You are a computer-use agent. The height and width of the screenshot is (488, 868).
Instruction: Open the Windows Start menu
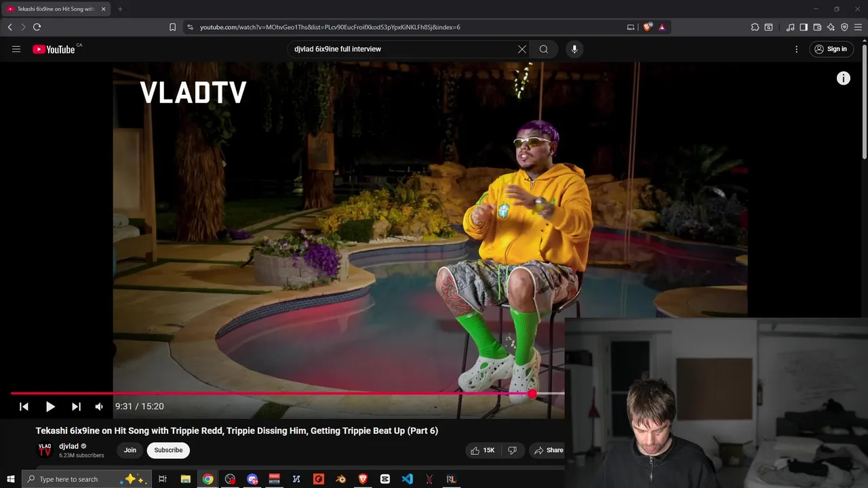point(11,479)
